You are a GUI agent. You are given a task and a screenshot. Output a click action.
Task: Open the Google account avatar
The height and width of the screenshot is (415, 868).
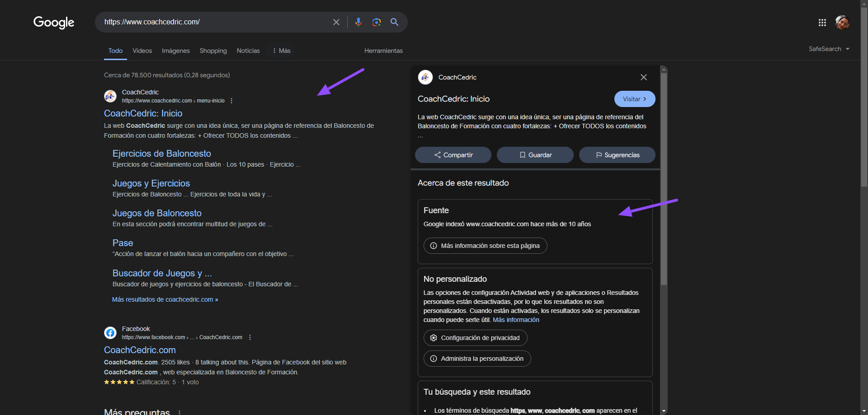point(842,23)
